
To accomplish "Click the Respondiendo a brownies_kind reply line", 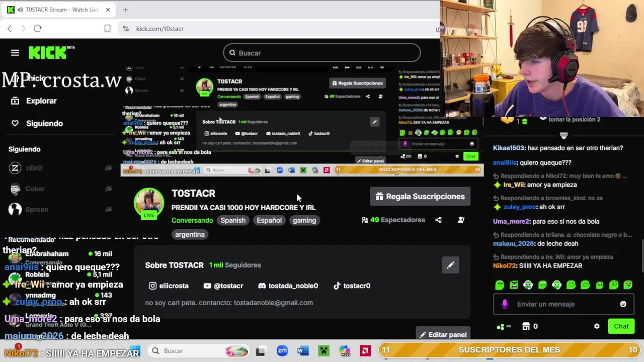I will (547, 198).
